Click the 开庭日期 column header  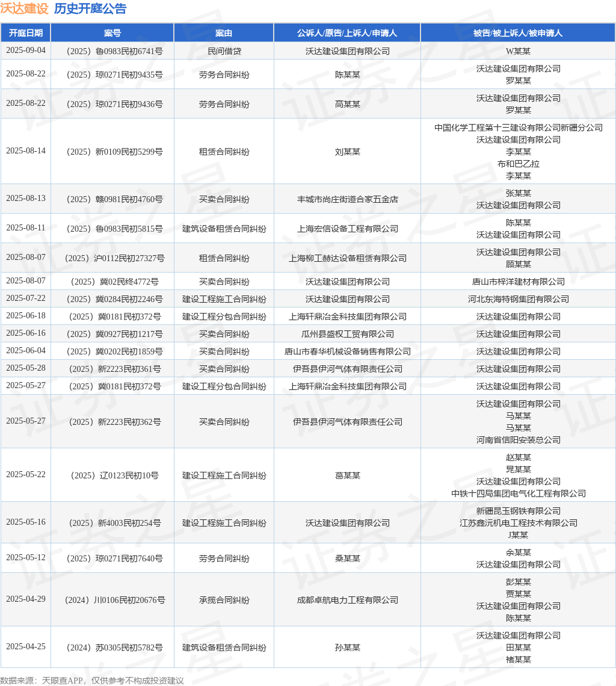click(x=26, y=33)
